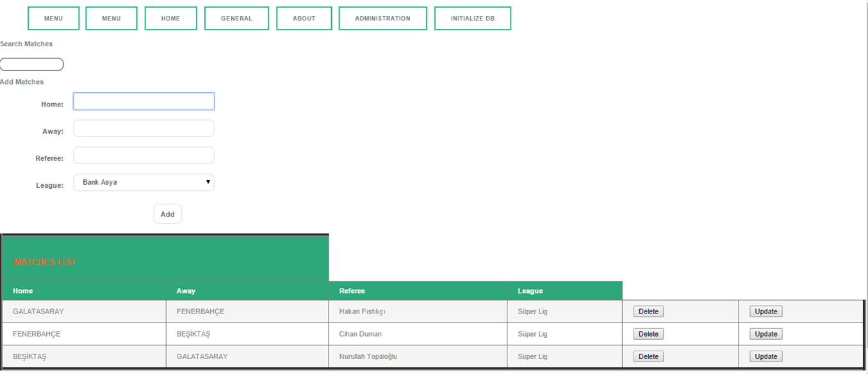Click BEŞİKTAŞ in the Home column

point(29,356)
